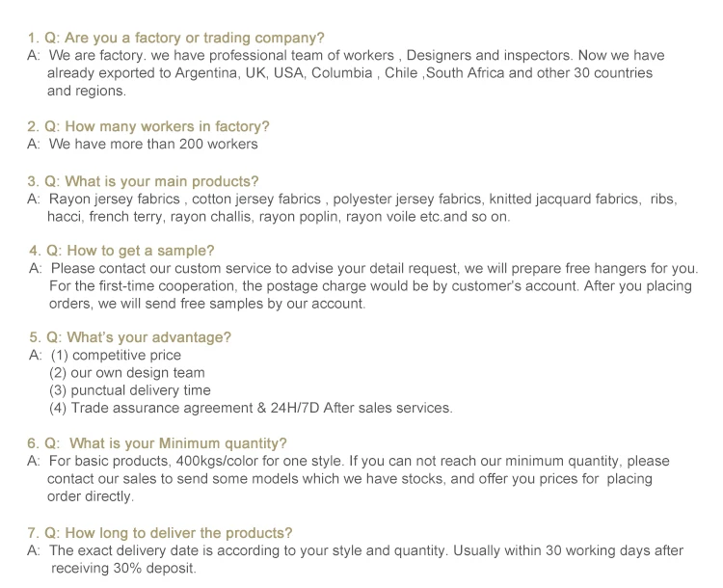Click the "punctual delivery time" item
This screenshot has height=588, width=723.
pyautogui.click(x=130, y=390)
